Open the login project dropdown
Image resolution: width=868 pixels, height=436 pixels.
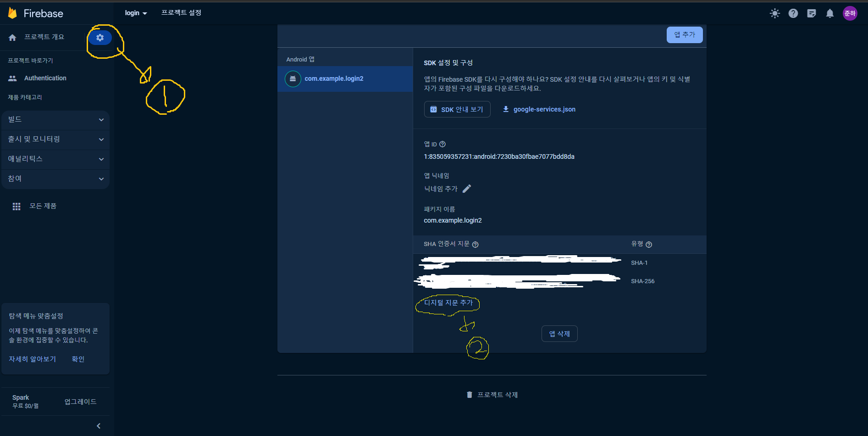136,13
